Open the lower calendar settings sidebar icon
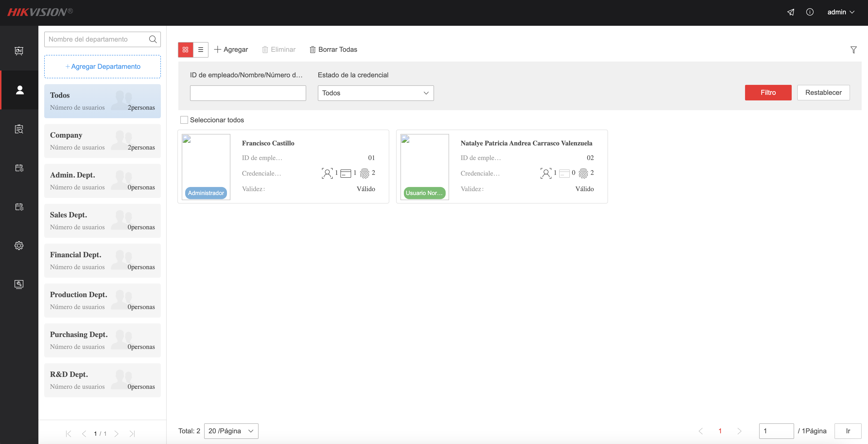Viewport: 868px width, 444px height. (19, 207)
